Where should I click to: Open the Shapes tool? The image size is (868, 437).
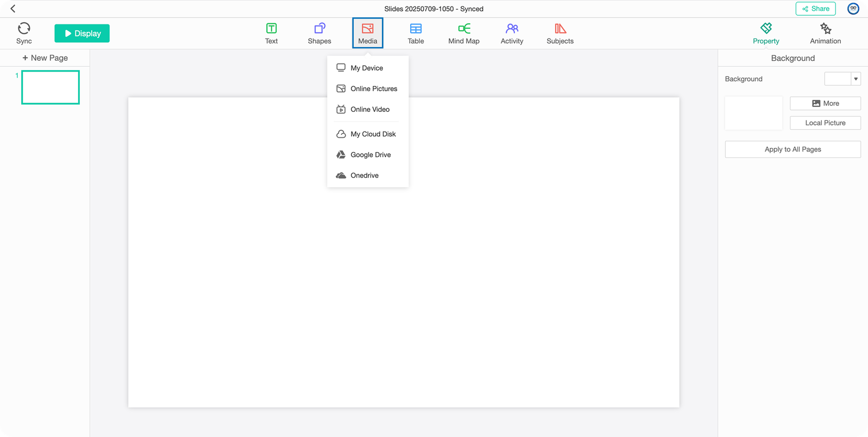319,34
